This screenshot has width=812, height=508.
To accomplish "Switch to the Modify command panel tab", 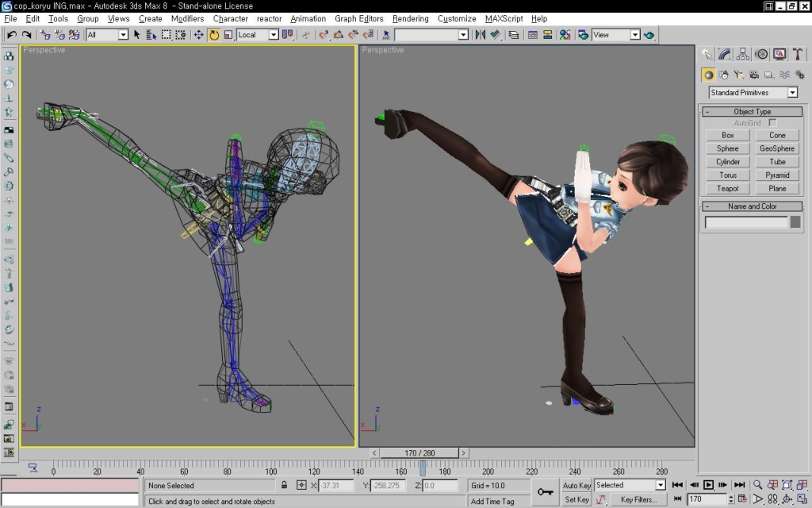I will [x=725, y=54].
